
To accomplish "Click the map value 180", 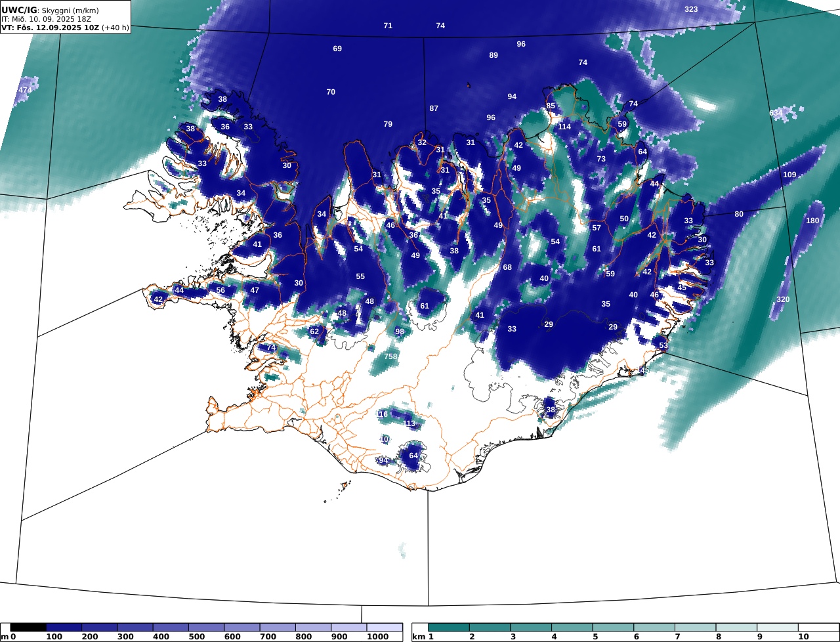I will click(x=812, y=221).
